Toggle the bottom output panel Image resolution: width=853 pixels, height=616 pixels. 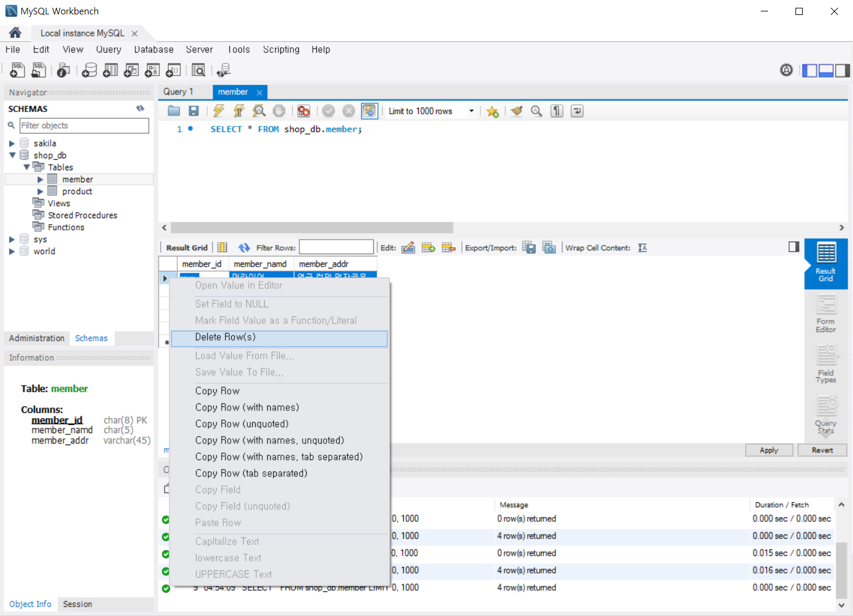(x=826, y=71)
